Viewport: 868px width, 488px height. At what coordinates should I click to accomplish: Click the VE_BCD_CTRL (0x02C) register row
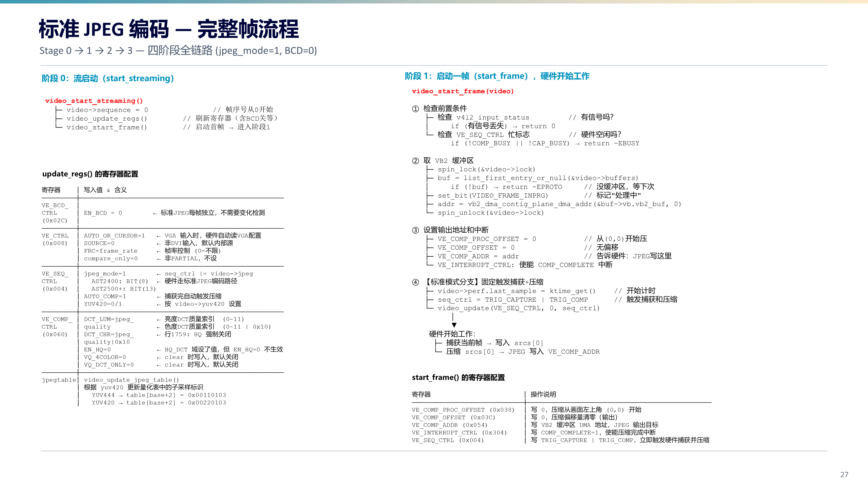[x=162, y=213]
